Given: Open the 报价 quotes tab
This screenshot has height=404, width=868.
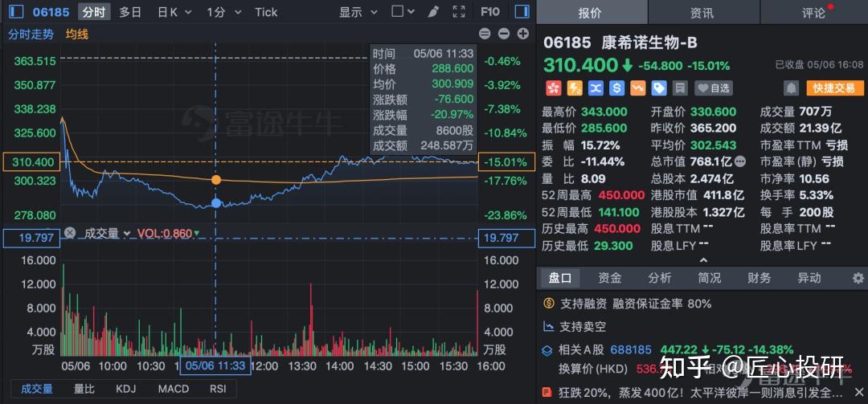Looking at the screenshot, I should click(x=591, y=12).
